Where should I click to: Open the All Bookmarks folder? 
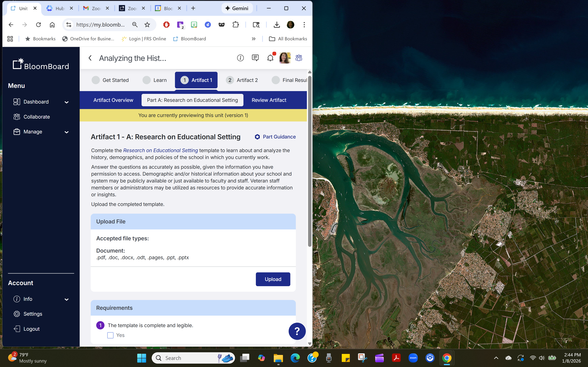(288, 39)
